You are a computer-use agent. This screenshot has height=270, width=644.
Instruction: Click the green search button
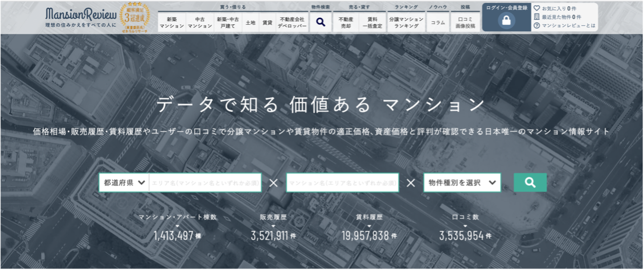pyautogui.click(x=530, y=182)
